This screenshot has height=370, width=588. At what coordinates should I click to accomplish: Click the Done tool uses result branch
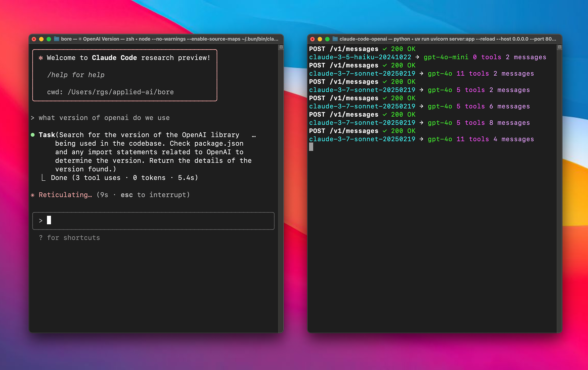pyautogui.click(x=44, y=178)
